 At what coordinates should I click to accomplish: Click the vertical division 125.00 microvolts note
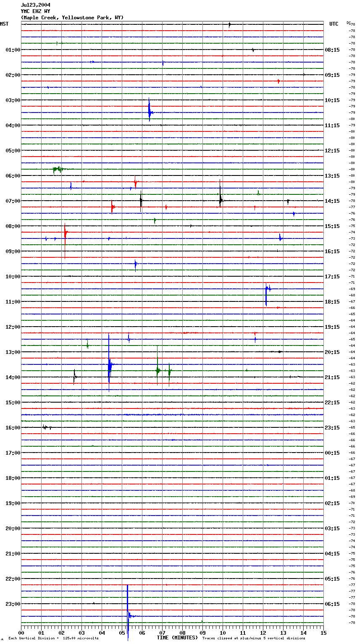pyautogui.click(x=53, y=639)
